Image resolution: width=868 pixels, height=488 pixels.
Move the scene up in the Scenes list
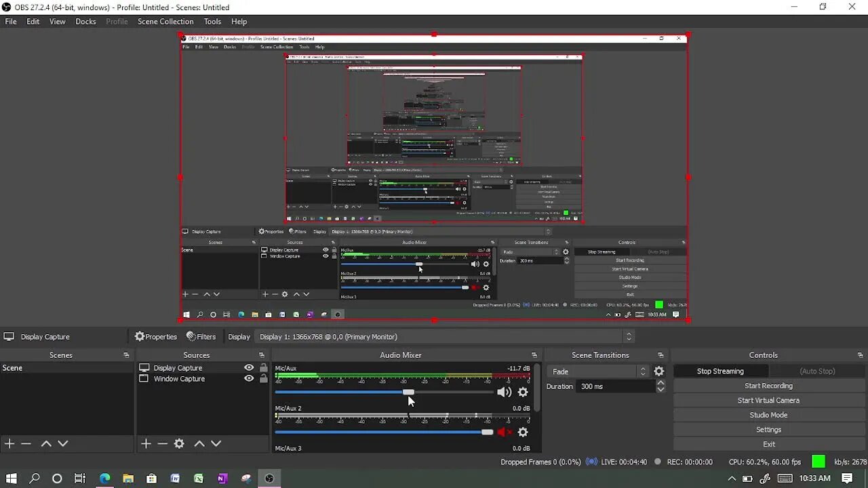(x=46, y=444)
